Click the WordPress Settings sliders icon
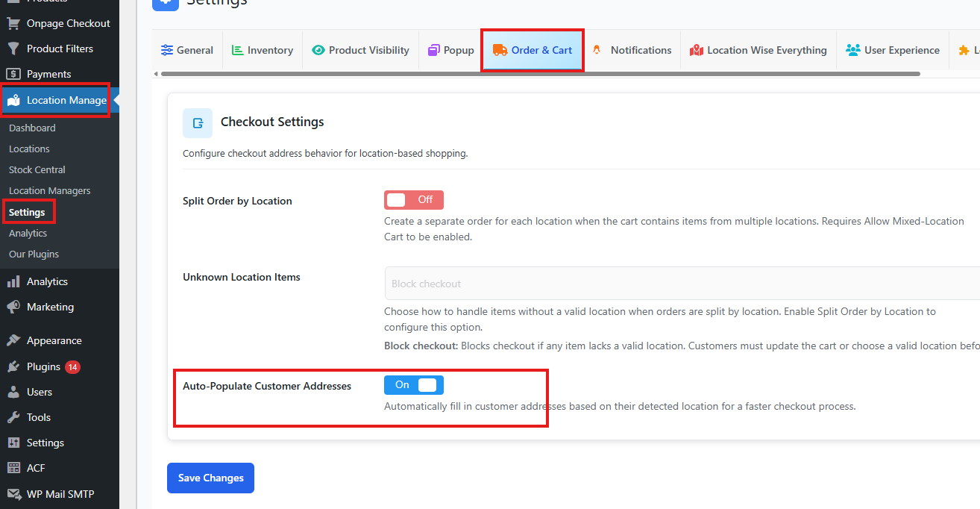Image resolution: width=980 pixels, height=509 pixels. [13, 443]
